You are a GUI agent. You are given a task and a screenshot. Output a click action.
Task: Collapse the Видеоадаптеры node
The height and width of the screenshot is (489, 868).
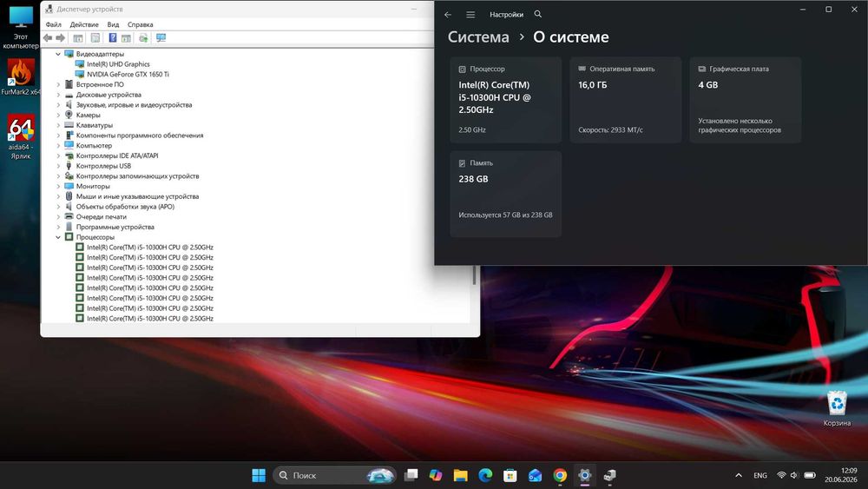point(58,54)
